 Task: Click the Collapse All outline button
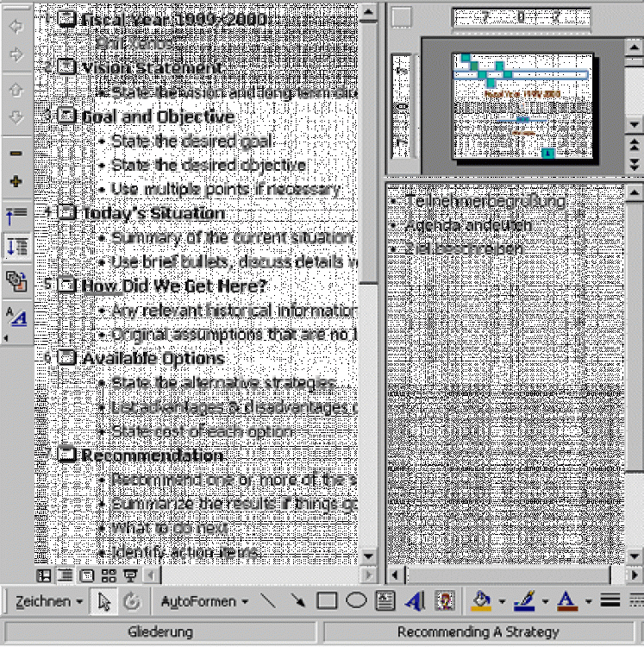(x=16, y=214)
